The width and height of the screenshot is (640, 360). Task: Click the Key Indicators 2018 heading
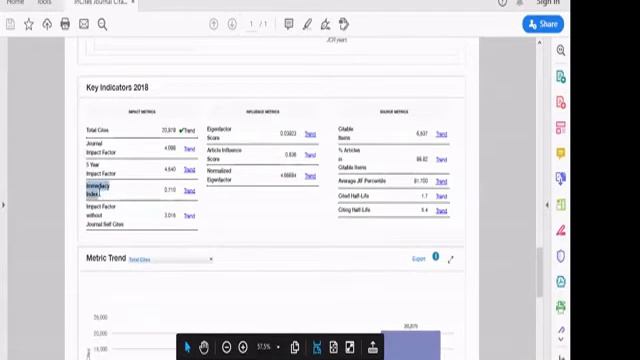(x=117, y=87)
